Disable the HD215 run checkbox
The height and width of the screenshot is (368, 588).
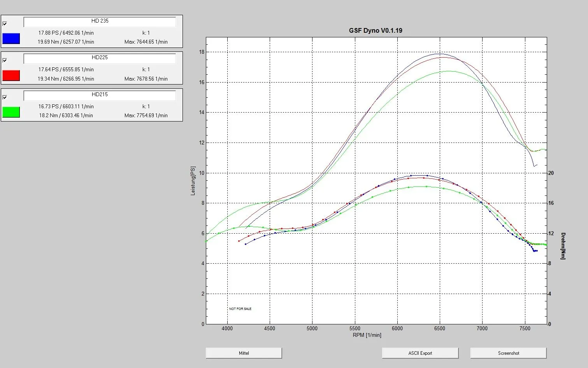(5, 97)
